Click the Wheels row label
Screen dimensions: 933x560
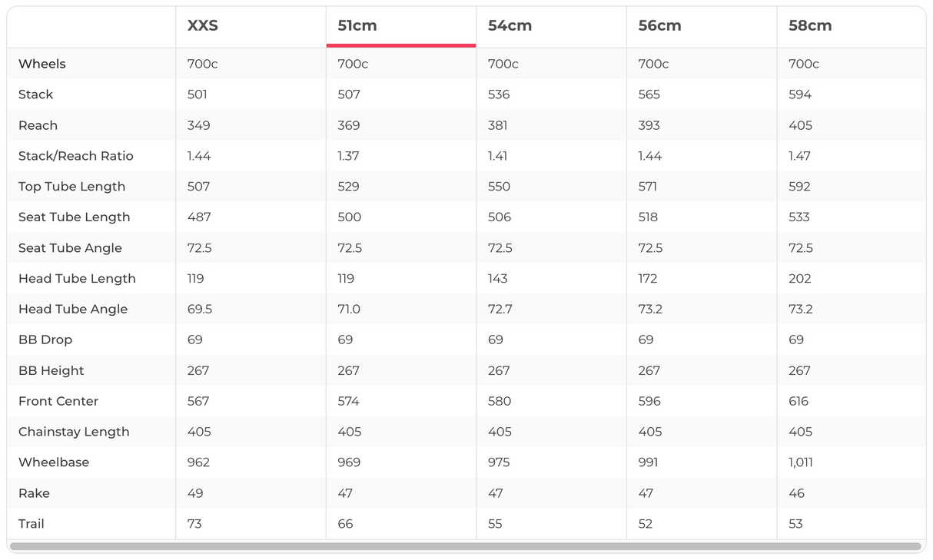click(42, 64)
